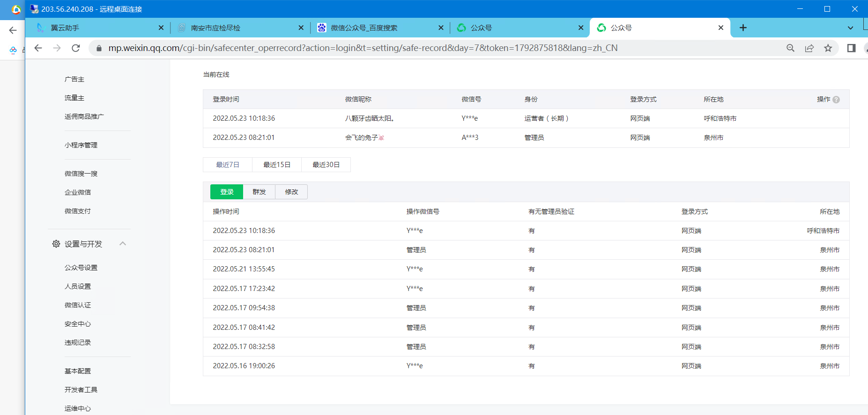The width and height of the screenshot is (868, 415).
Task: Open a new browser tab
Action: tap(743, 28)
